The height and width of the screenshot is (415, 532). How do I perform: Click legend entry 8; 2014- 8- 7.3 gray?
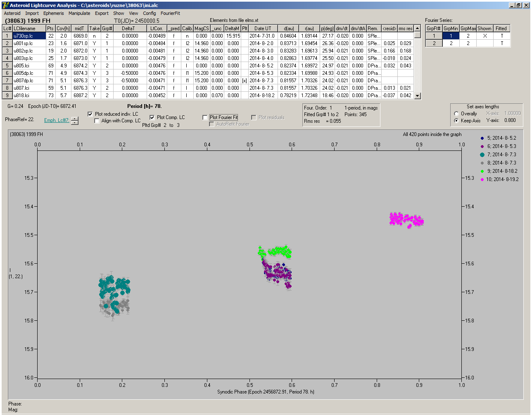[499, 163]
